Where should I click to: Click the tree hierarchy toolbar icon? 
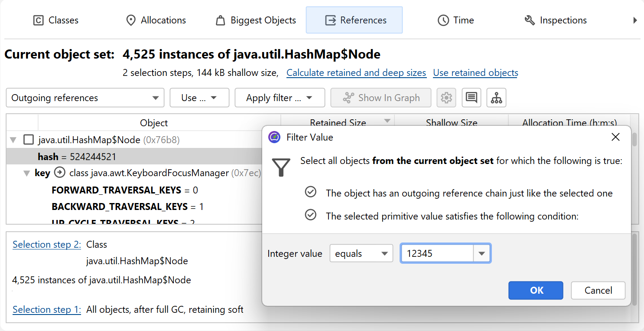click(496, 98)
